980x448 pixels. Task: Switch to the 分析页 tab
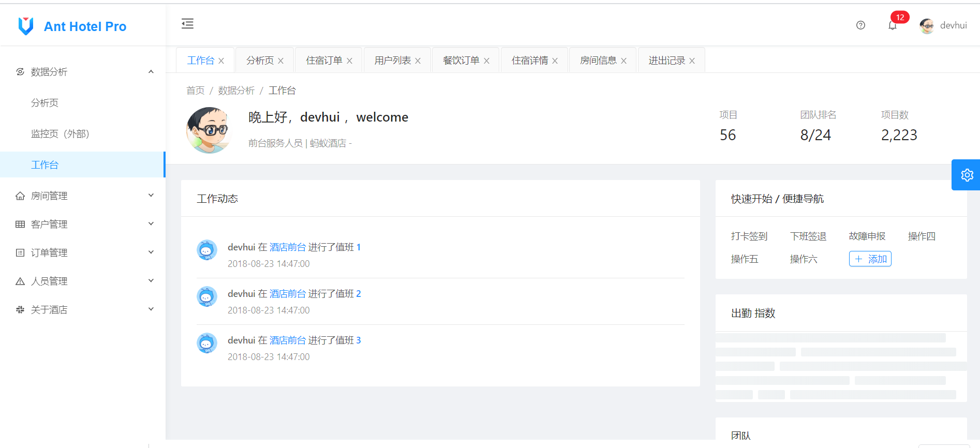coord(260,61)
